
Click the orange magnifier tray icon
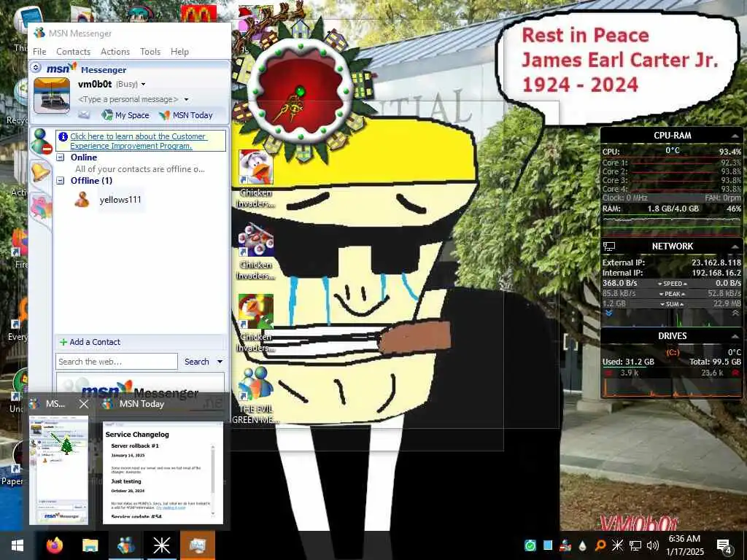[600, 545]
